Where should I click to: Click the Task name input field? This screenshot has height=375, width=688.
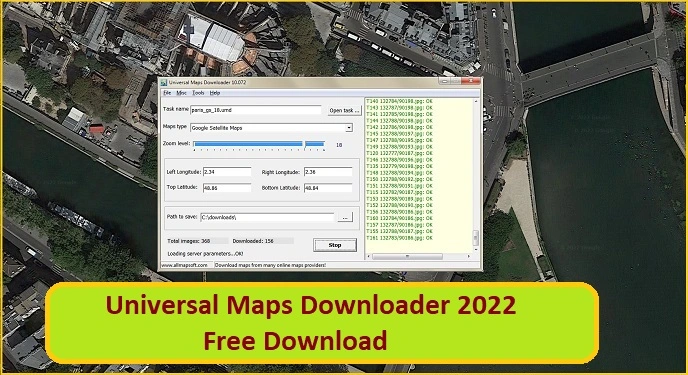(x=256, y=110)
